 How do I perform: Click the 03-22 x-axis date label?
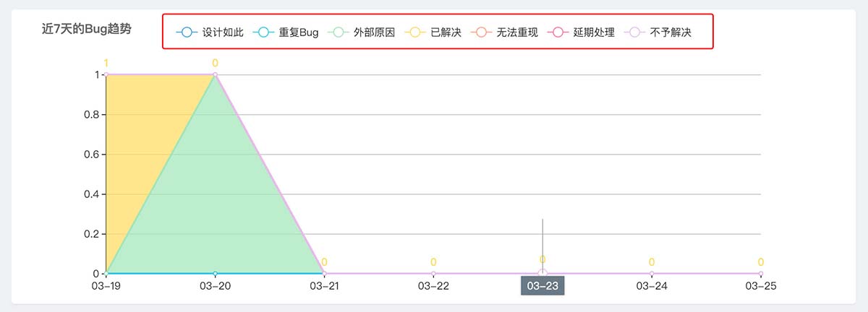point(433,286)
